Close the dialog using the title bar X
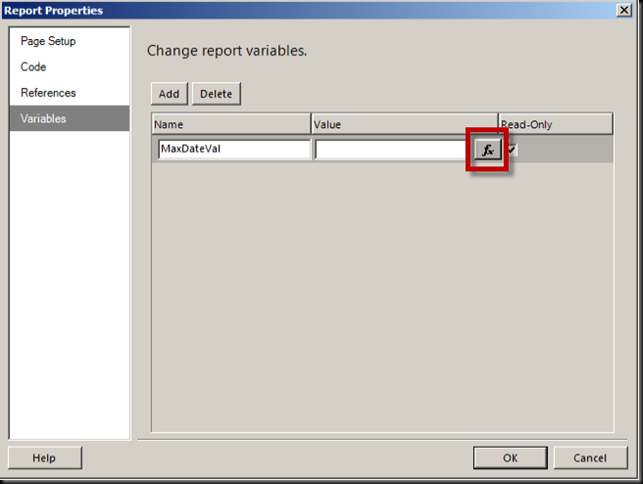This screenshot has height=484, width=643. click(623, 10)
